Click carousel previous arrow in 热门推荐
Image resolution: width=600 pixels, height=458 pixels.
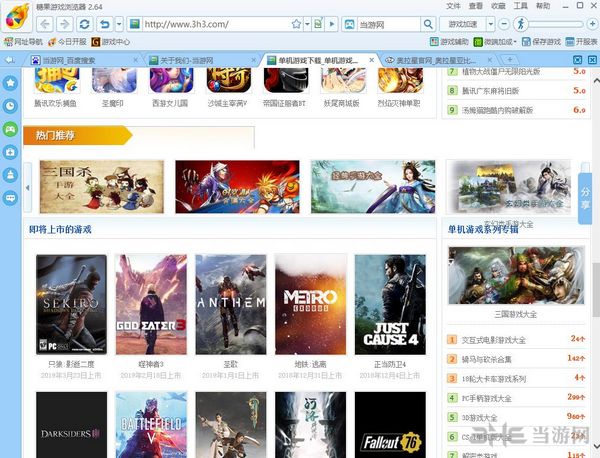tap(28, 187)
